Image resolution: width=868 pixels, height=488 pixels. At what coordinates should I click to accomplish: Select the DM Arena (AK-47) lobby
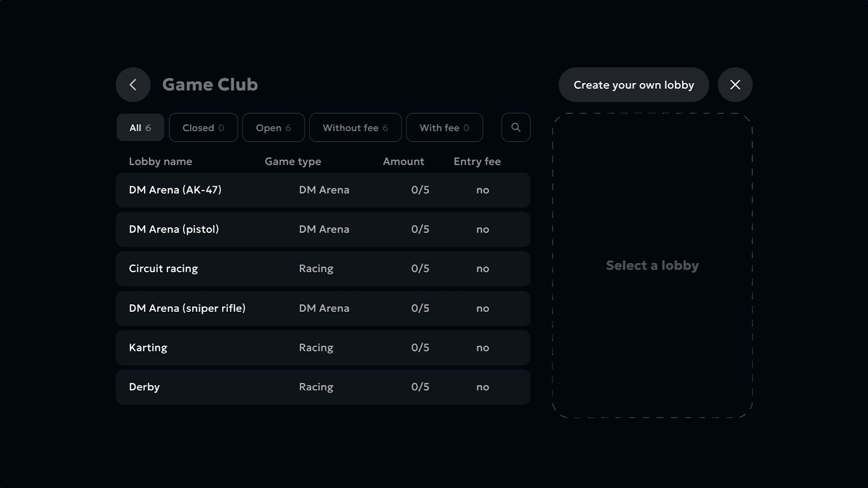323,190
